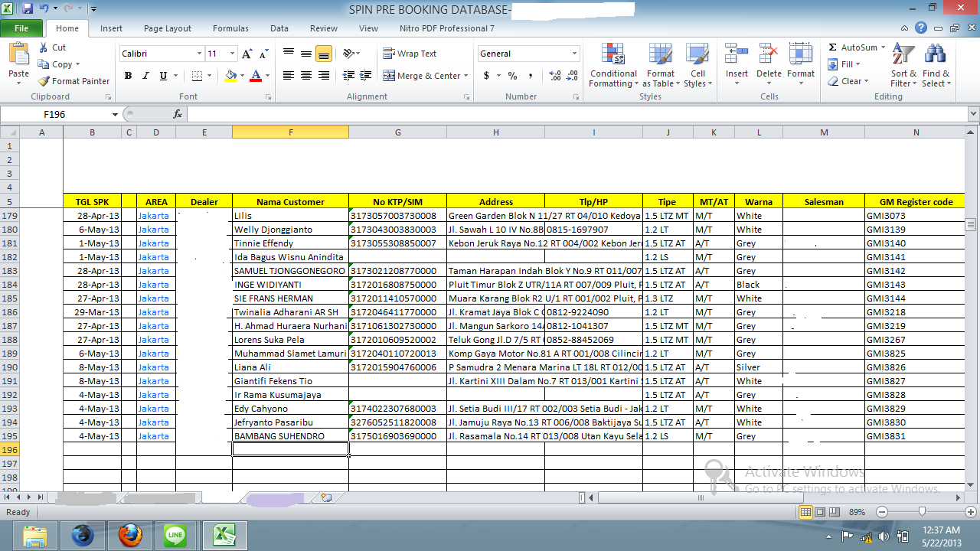Open Conditional Formatting menu
The image size is (980, 551).
pyautogui.click(x=613, y=66)
